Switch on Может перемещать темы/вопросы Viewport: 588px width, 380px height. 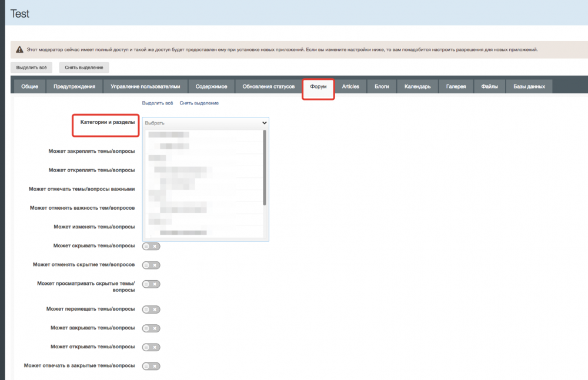[151, 309]
